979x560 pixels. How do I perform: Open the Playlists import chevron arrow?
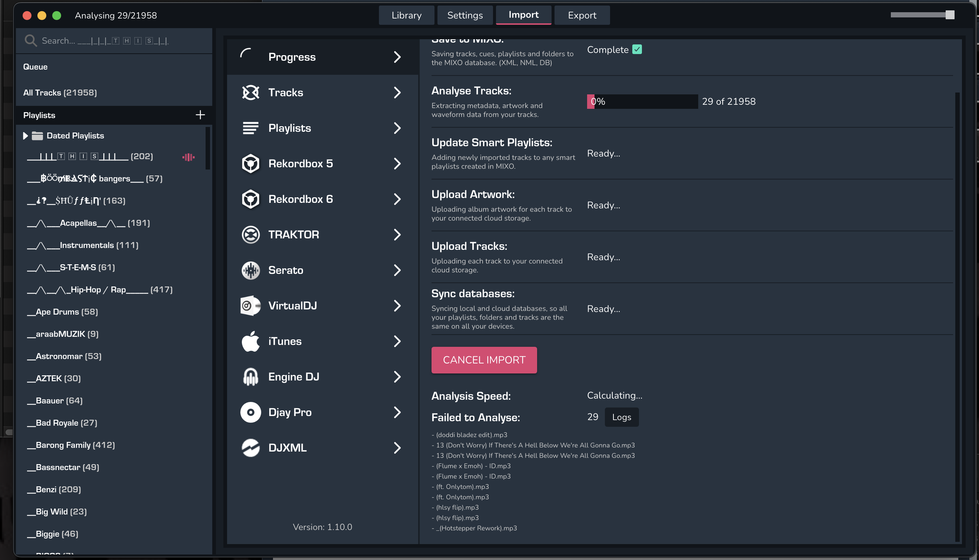point(397,128)
